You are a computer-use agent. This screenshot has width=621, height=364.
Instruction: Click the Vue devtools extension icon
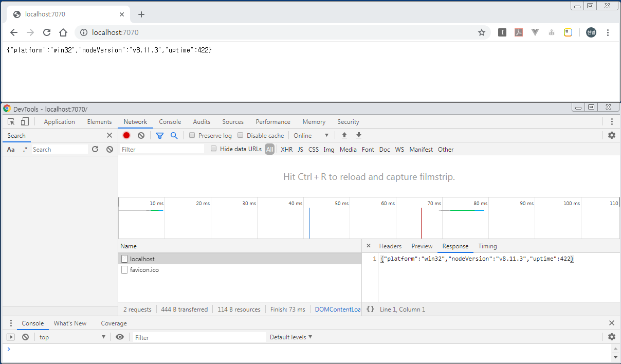click(x=535, y=32)
